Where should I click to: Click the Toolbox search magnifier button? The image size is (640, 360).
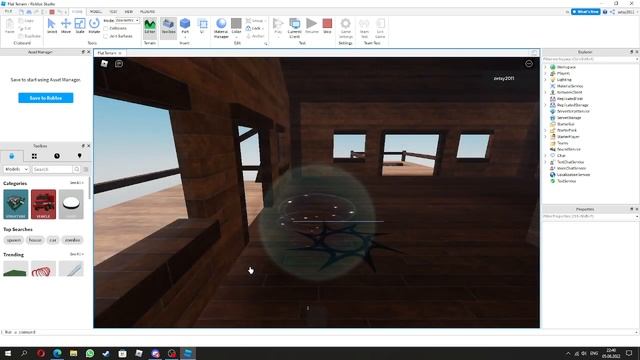pos(76,169)
